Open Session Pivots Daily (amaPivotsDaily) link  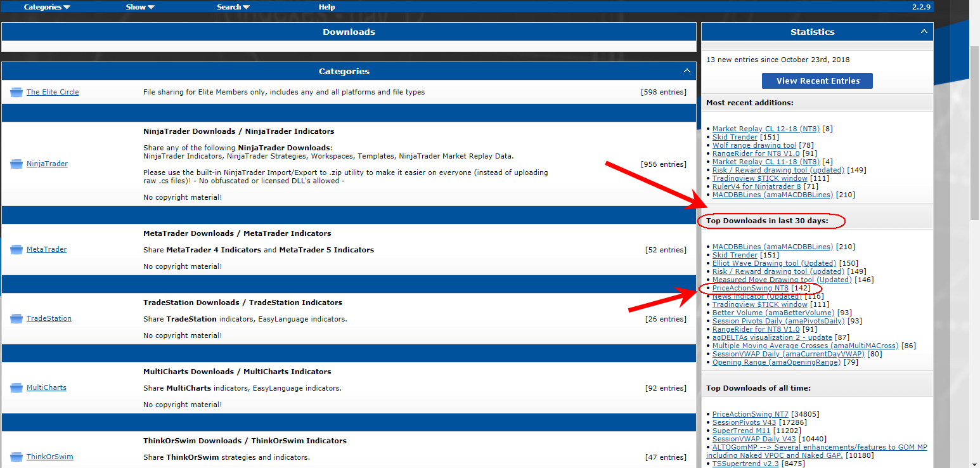pos(778,321)
